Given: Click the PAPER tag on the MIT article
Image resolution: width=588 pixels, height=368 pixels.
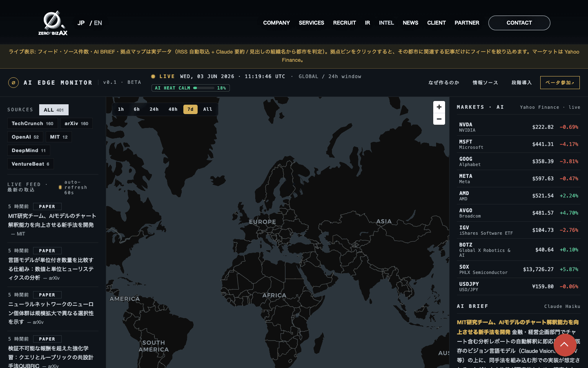Looking at the screenshot, I should (47, 206).
